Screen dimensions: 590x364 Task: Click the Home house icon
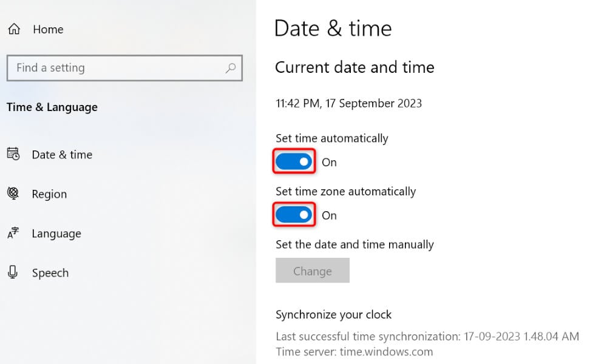point(14,29)
